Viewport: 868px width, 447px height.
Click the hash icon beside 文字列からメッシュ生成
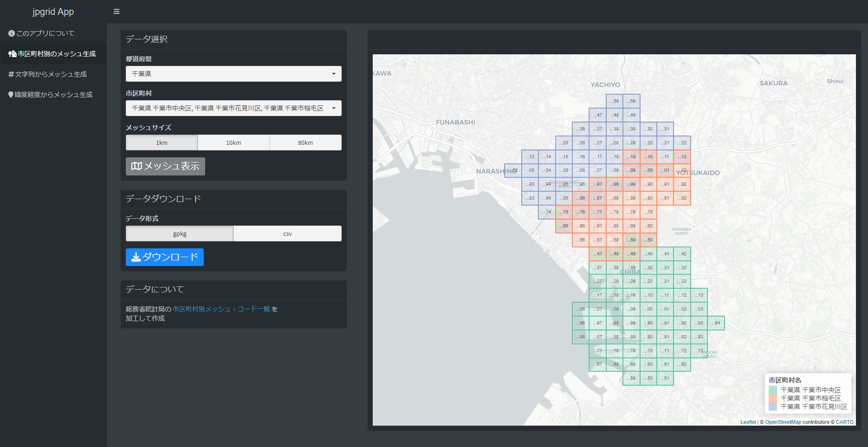pos(11,74)
